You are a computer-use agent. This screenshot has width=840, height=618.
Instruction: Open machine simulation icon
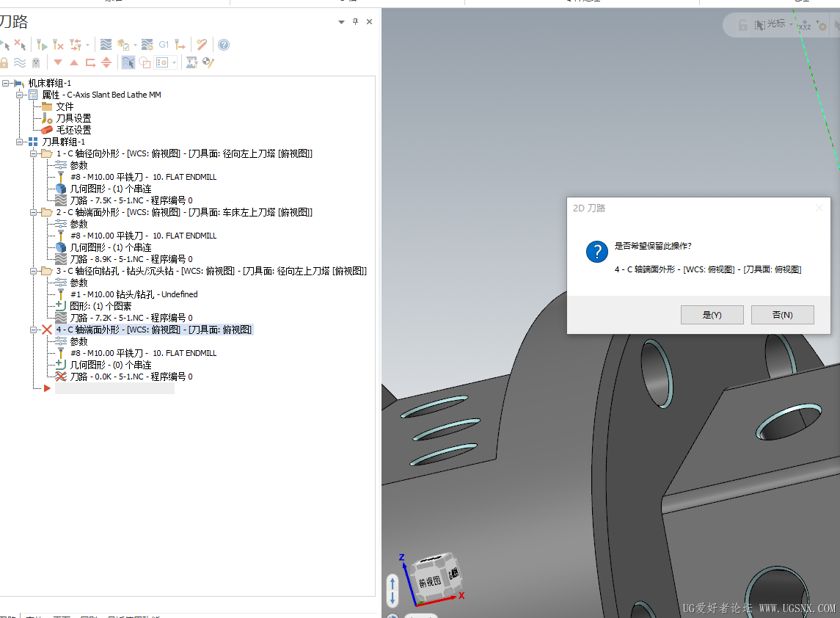tap(191, 62)
